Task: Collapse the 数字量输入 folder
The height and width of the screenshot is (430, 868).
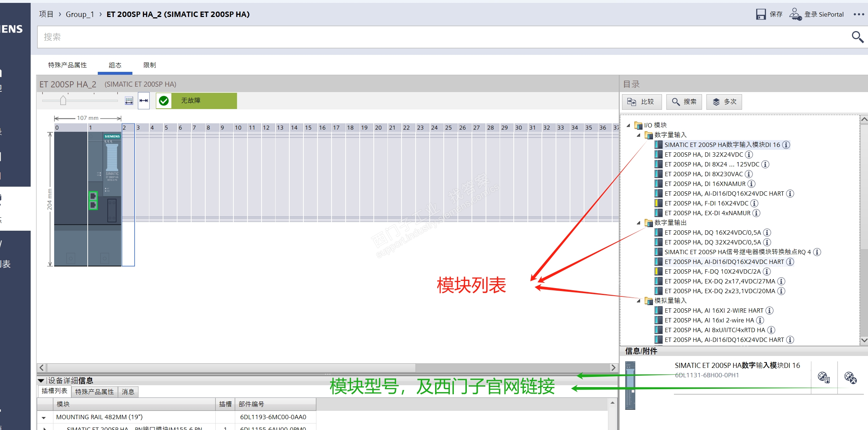Action: 639,135
